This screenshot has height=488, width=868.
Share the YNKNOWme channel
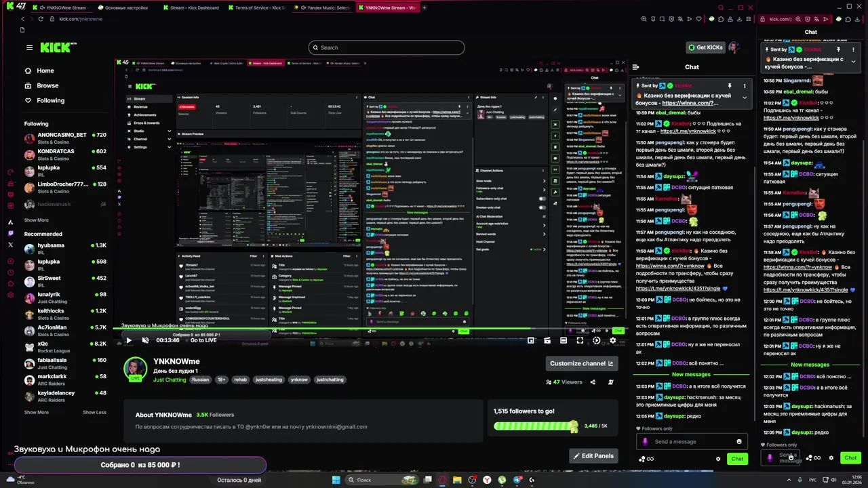point(593,382)
